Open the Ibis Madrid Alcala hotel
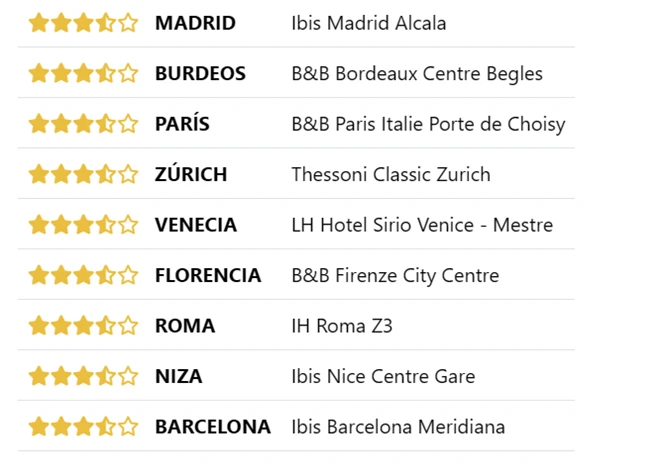 click(368, 23)
